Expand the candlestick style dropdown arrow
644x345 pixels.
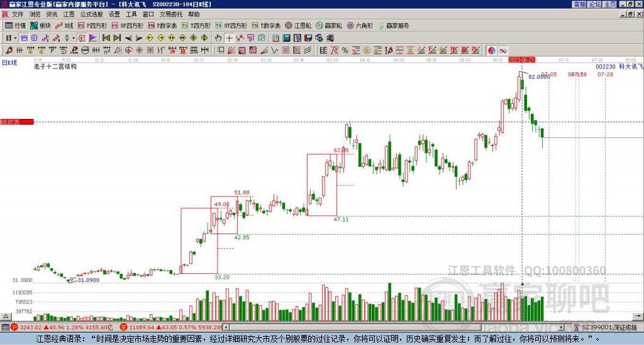coord(74,38)
